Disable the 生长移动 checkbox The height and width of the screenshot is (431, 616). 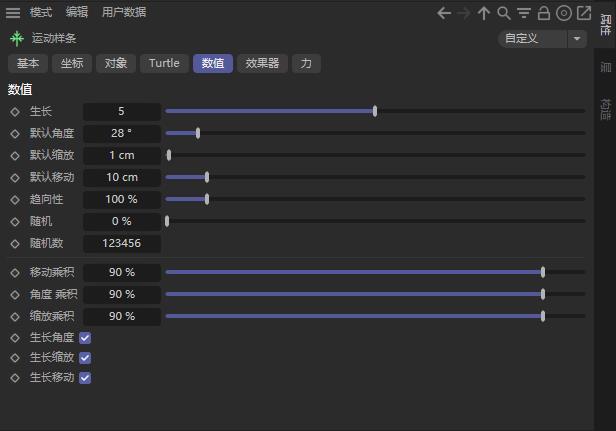(85, 378)
